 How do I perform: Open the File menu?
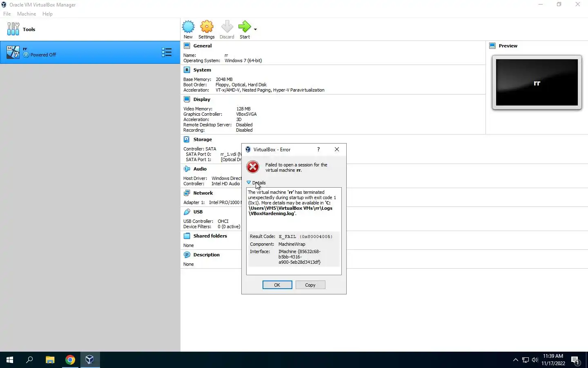pos(7,14)
